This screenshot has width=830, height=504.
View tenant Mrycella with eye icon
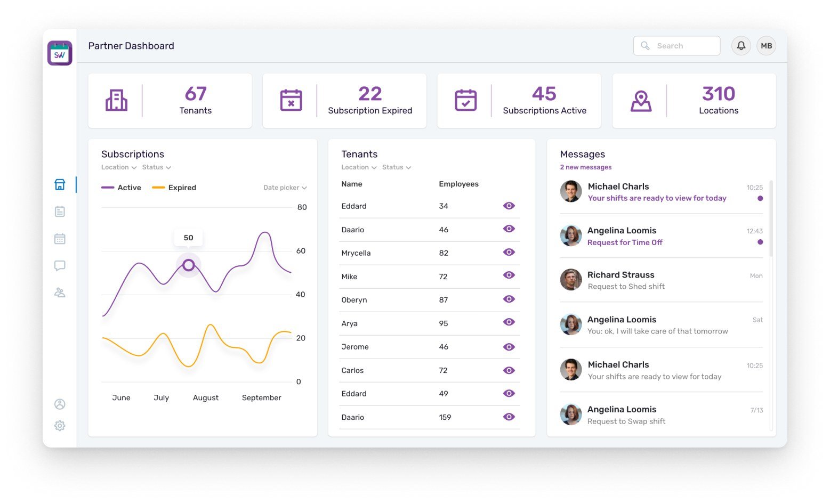[509, 252]
